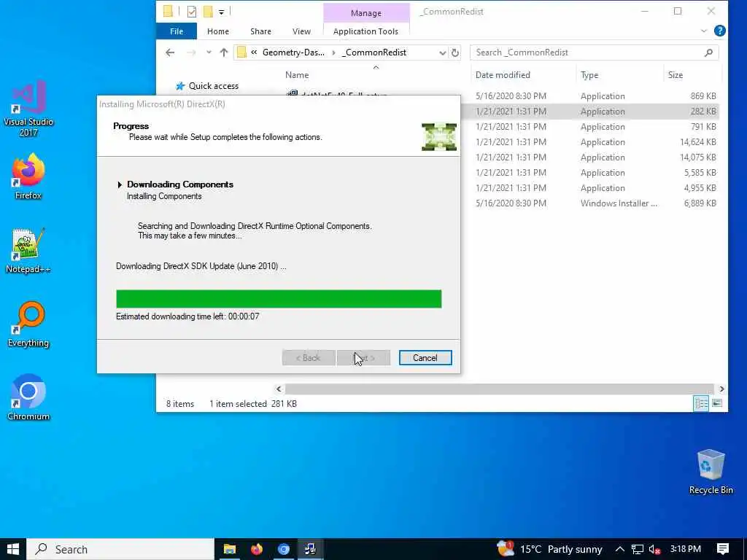Open the Home ribbon tab
747x560 pixels.
(217, 31)
